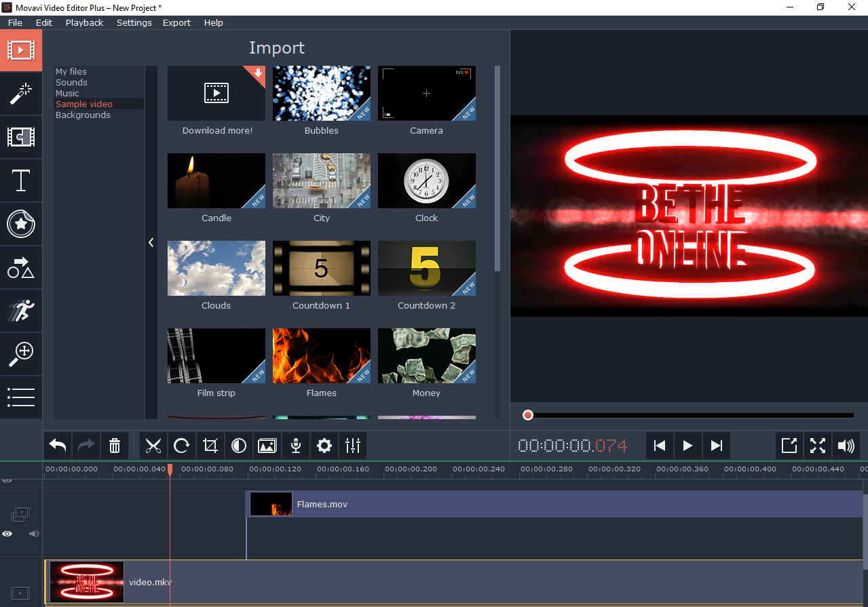Image resolution: width=868 pixels, height=607 pixels.
Task: Collapse the sample categories sidebar chevron
Action: point(151,242)
